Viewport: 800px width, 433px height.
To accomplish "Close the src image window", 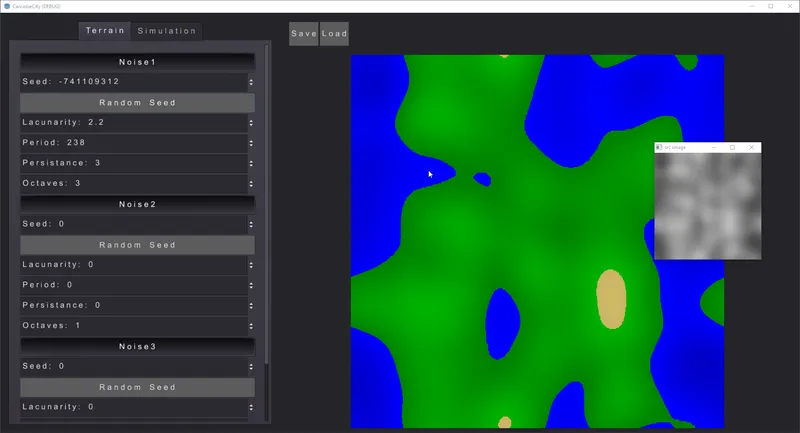I will pos(752,147).
